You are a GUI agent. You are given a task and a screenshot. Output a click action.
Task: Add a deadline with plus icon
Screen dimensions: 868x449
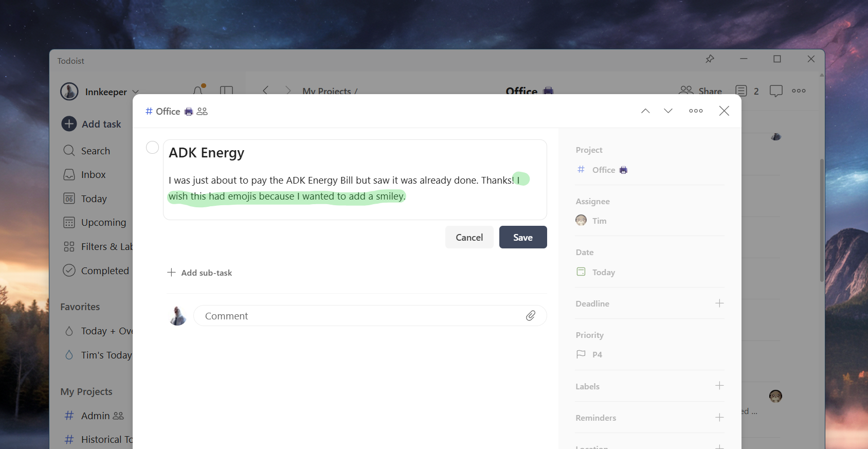719,303
